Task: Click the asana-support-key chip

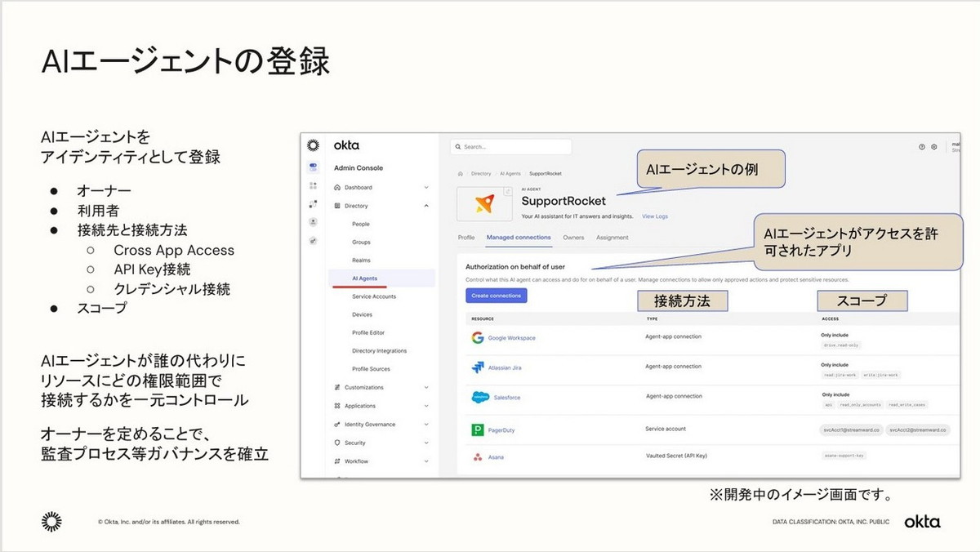Action: pyautogui.click(x=844, y=454)
